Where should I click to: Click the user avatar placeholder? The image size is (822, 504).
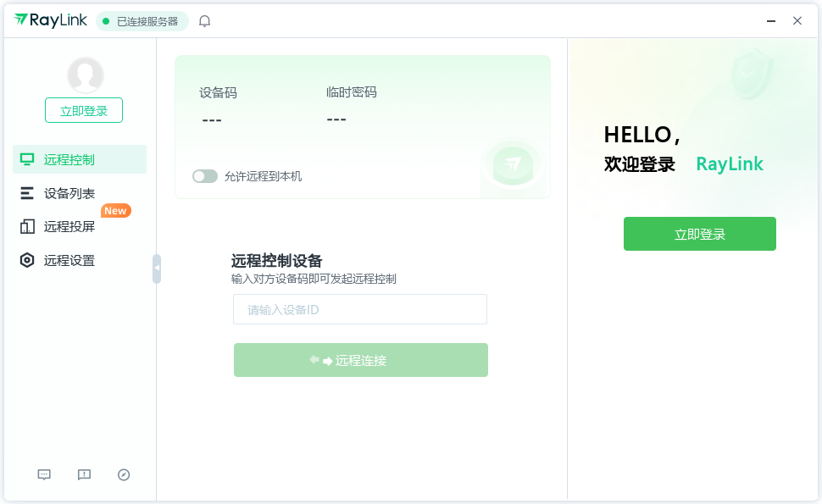[x=84, y=75]
